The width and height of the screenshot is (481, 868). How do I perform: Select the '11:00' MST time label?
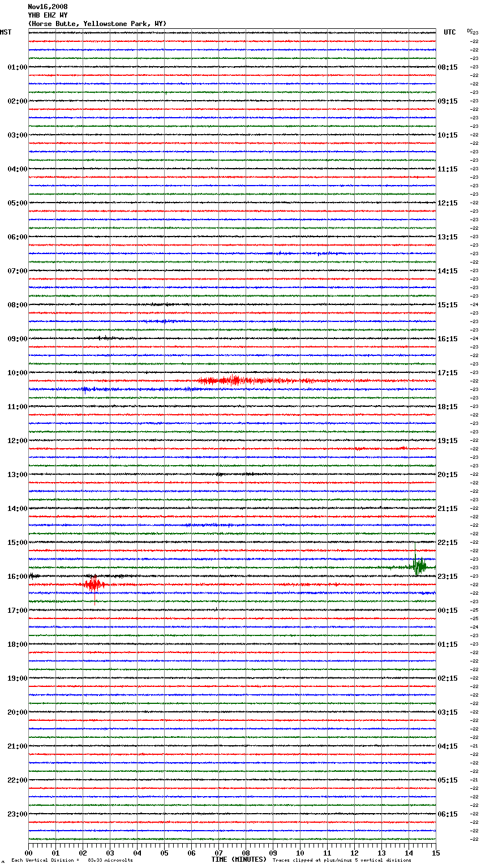18,407
